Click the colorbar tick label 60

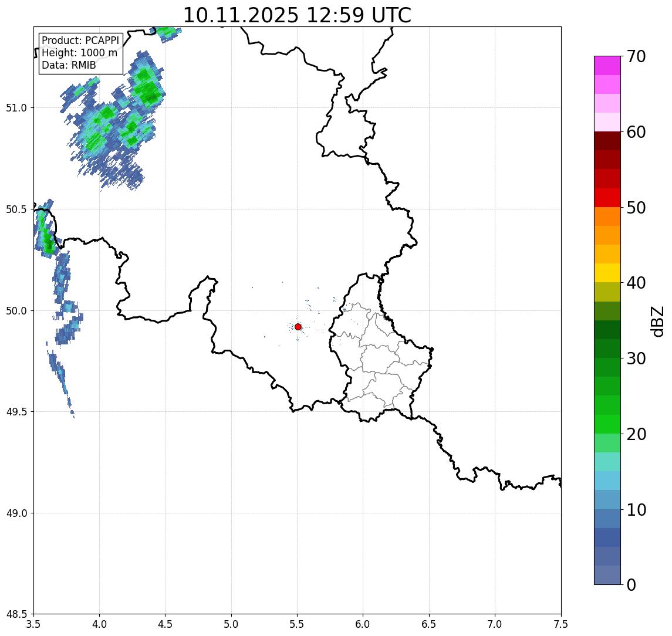[x=636, y=132]
